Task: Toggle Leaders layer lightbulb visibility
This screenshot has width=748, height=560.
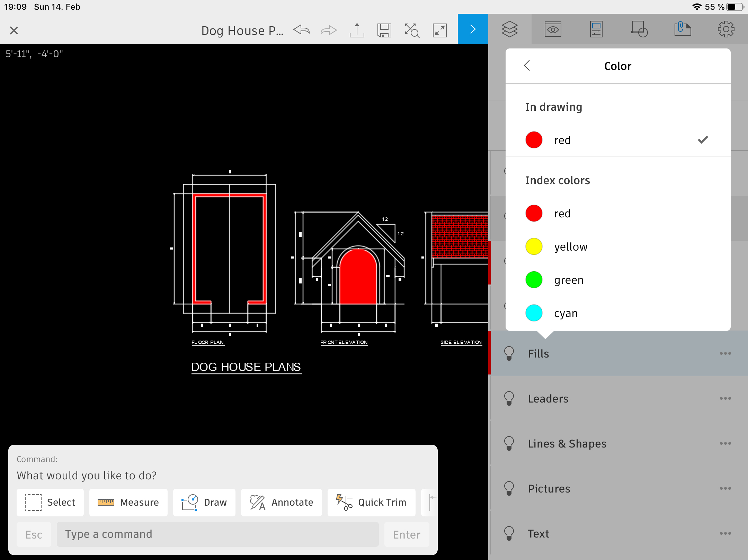Action: pyautogui.click(x=509, y=398)
